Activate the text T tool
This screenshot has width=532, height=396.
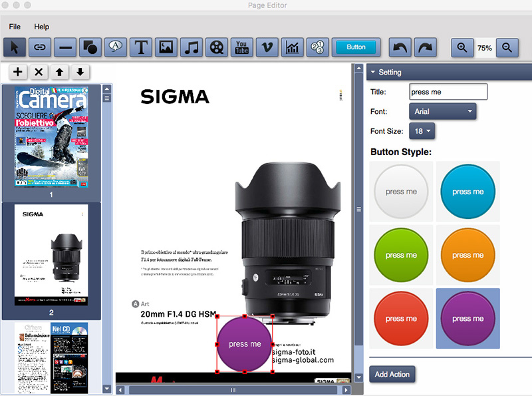pos(141,47)
